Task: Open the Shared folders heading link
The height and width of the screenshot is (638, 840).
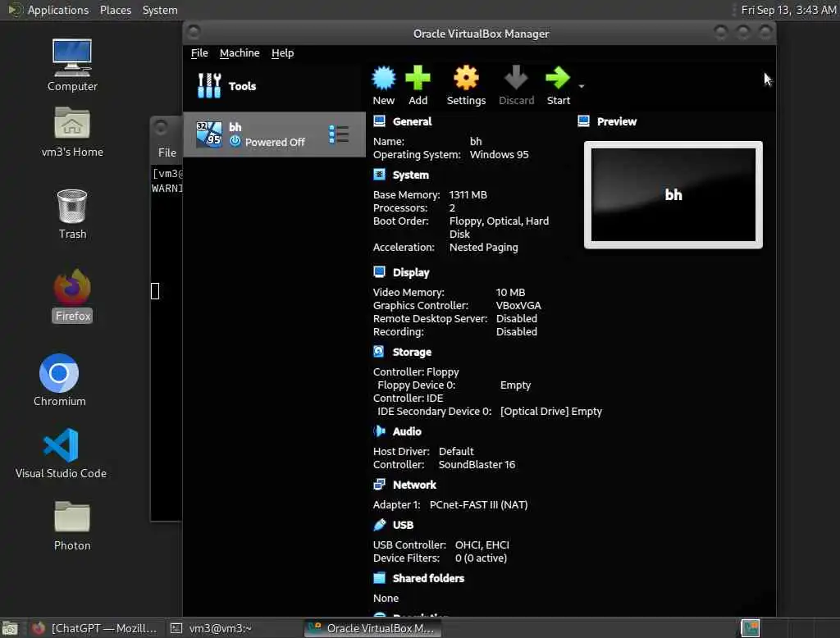Action: (x=428, y=578)
